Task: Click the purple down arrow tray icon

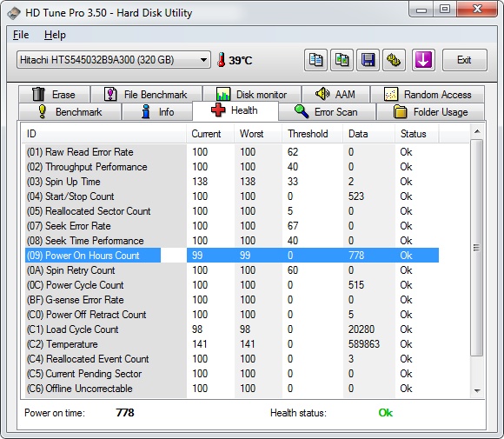Action: 423,60
